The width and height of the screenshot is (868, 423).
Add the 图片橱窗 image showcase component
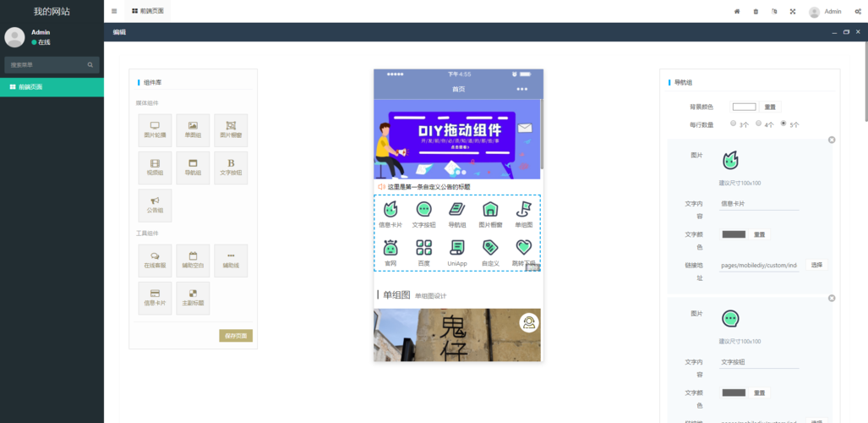[x=231, y=130]
